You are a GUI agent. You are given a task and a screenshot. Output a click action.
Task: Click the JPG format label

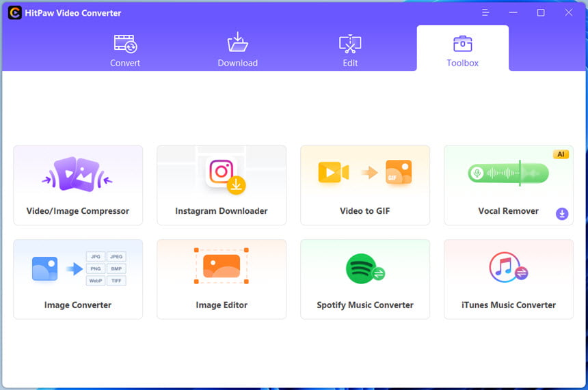pos(96,257)
